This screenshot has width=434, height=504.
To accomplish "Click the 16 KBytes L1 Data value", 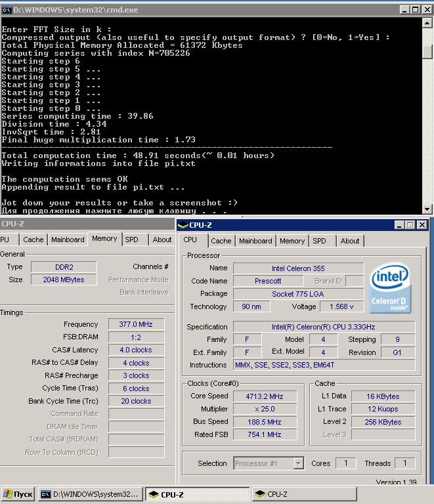I will click(383, 396).
